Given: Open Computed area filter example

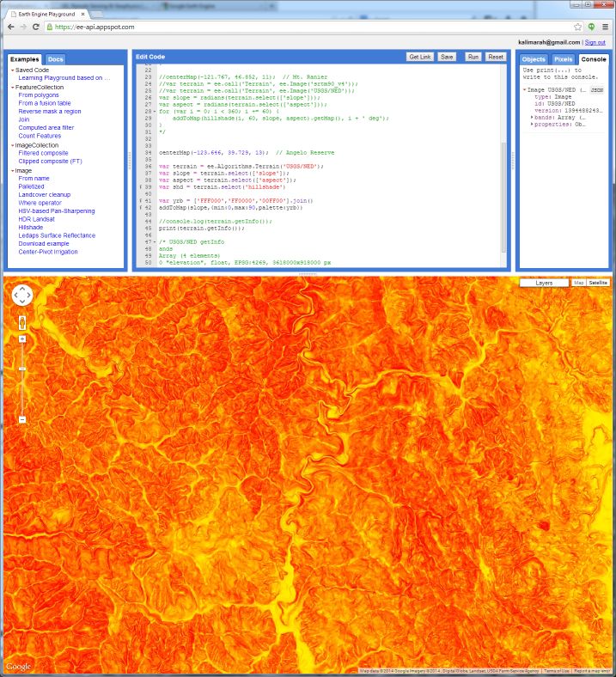Looking at the screenshot, I should click(x=46, y=128).
